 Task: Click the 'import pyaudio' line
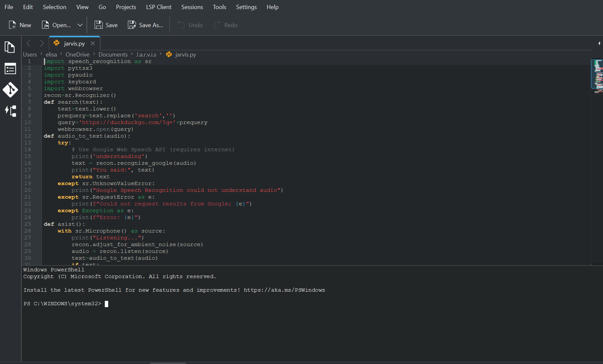click(x=68, y=75)
